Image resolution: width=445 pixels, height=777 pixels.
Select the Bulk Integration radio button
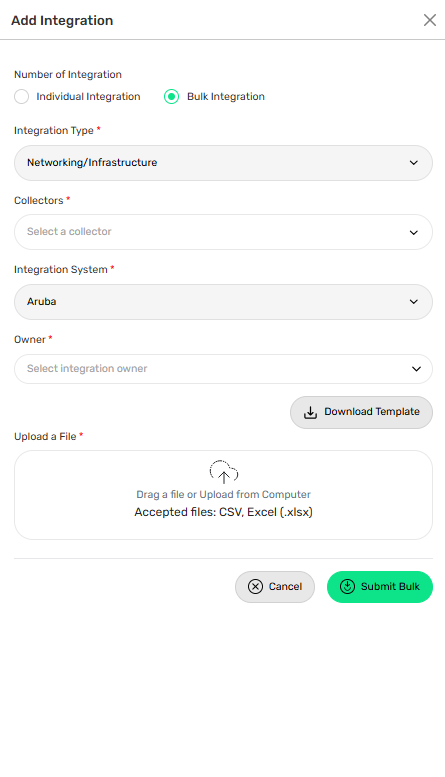171,97
